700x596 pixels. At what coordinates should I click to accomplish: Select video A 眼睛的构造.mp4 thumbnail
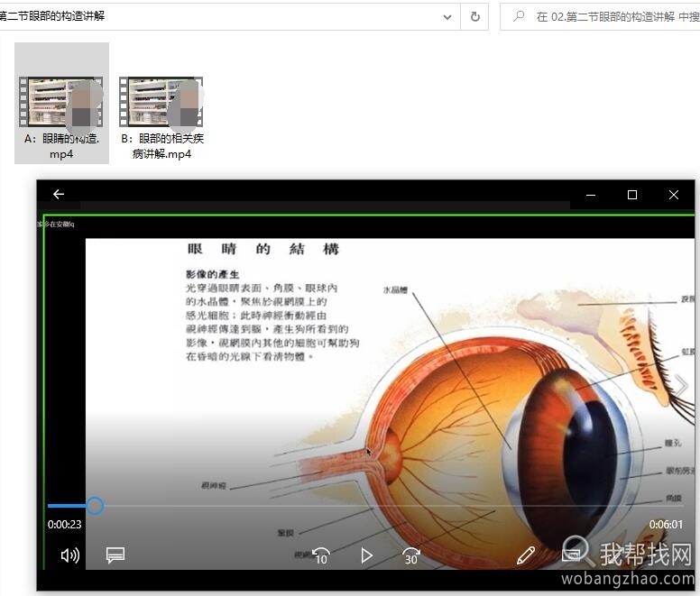coord(61,102)
